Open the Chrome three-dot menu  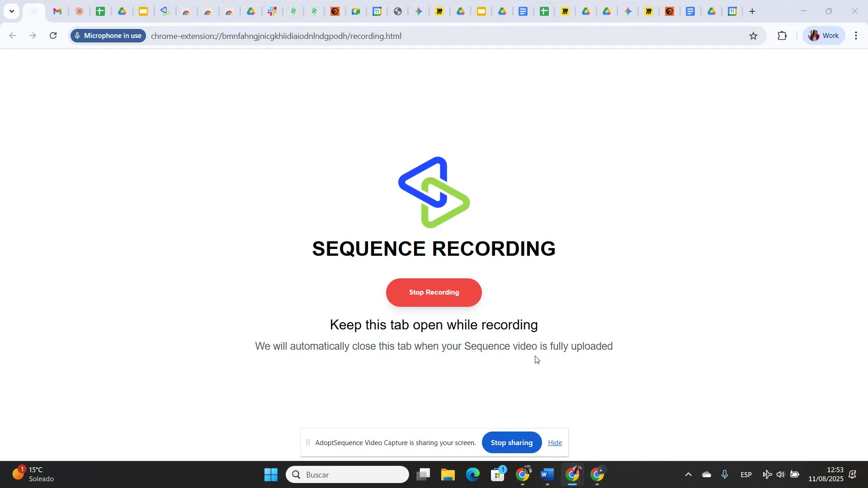(856, 36)
